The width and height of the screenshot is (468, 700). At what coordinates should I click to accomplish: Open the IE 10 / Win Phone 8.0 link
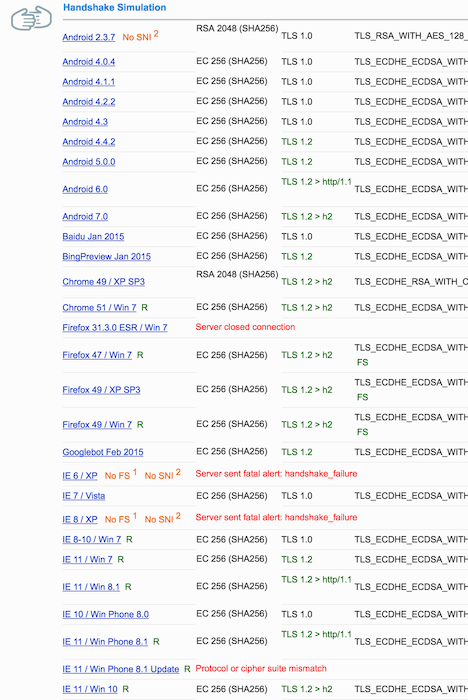click(106, 615)
